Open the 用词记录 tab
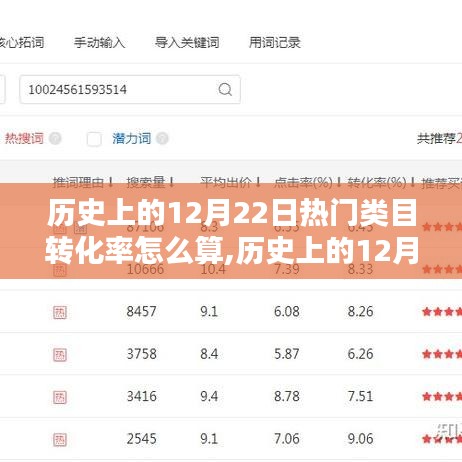The width and height of the screenshot is (462, 462). click(275, 43)
